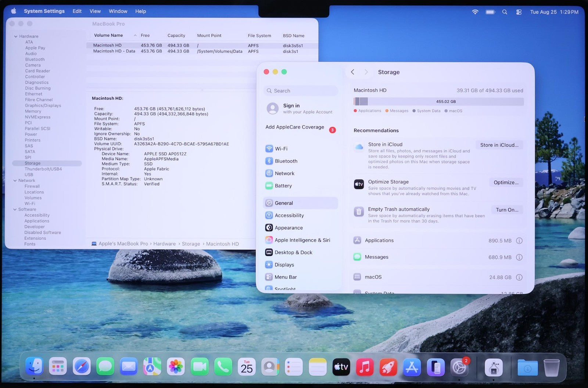Open the Downloads folder in the Dock
Viewport: 588px width, 388px height.
[527, 367]
